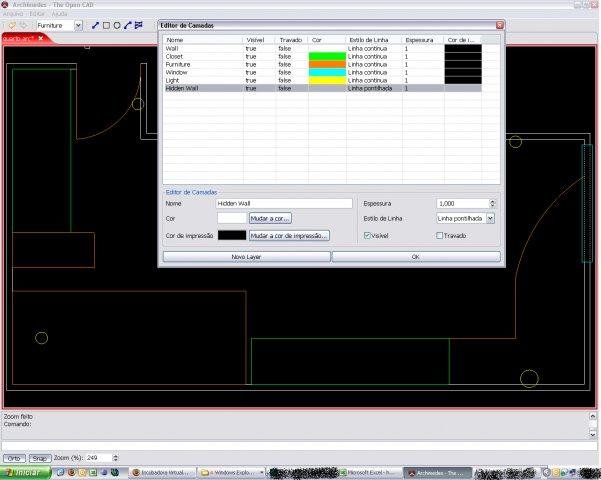Select the rectangle drawing tool
Viewport: 601px width, 480px height.
(x=106, y=25)
